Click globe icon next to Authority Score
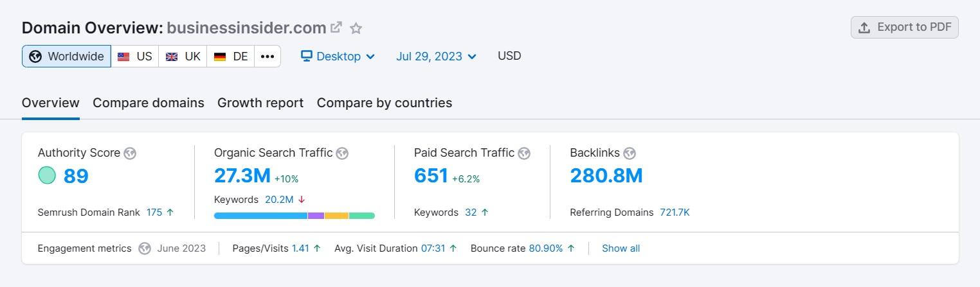980x287 pixels. coord(130,153)
